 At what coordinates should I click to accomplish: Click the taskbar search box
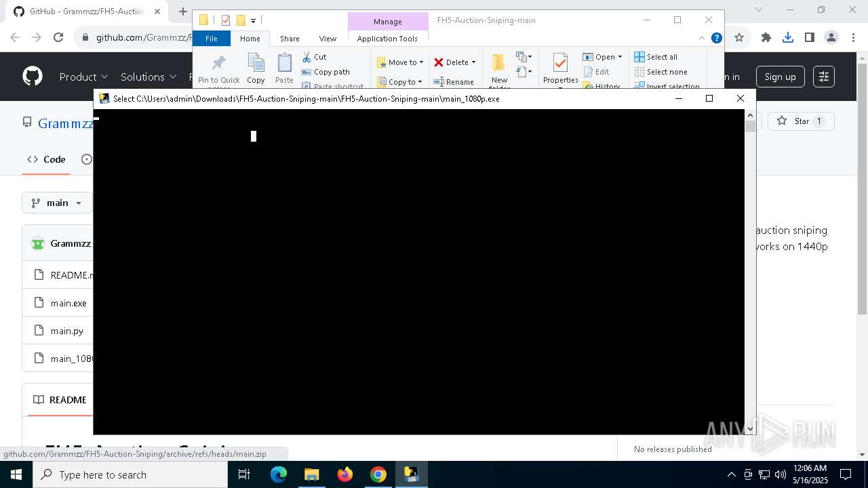[130, 474]
